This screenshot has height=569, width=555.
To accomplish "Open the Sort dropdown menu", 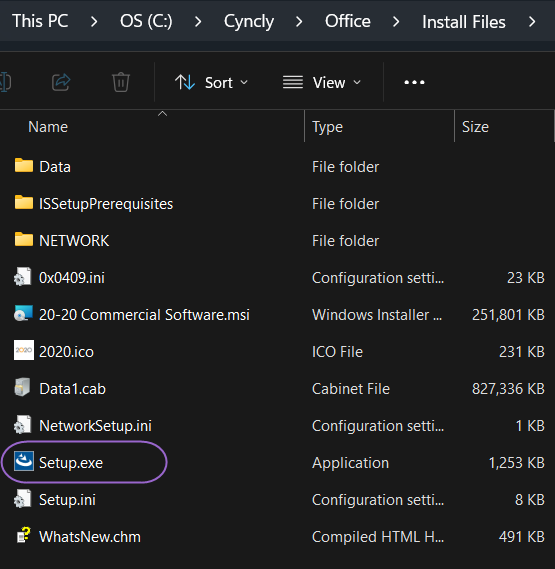I will (x=211, y=83).
